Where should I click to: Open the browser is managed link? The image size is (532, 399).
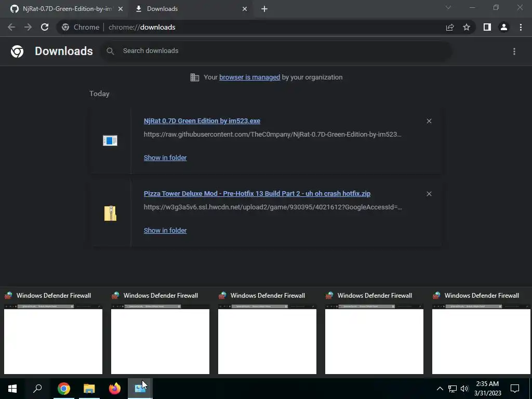tap(249, 77)
